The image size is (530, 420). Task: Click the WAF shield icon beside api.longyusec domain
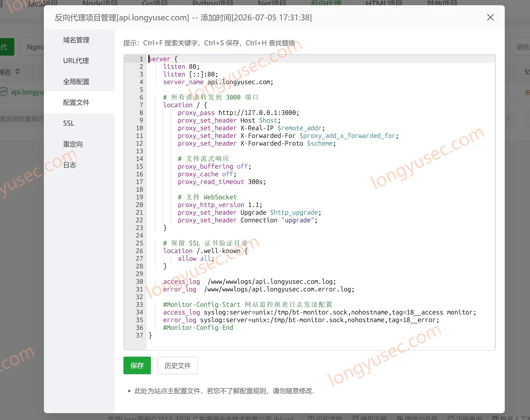click(4, 92)
